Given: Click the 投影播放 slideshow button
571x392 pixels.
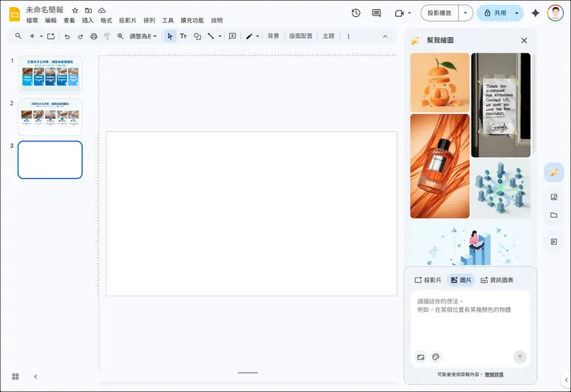Looking at the screenshot, I should [x=440, y=13].
